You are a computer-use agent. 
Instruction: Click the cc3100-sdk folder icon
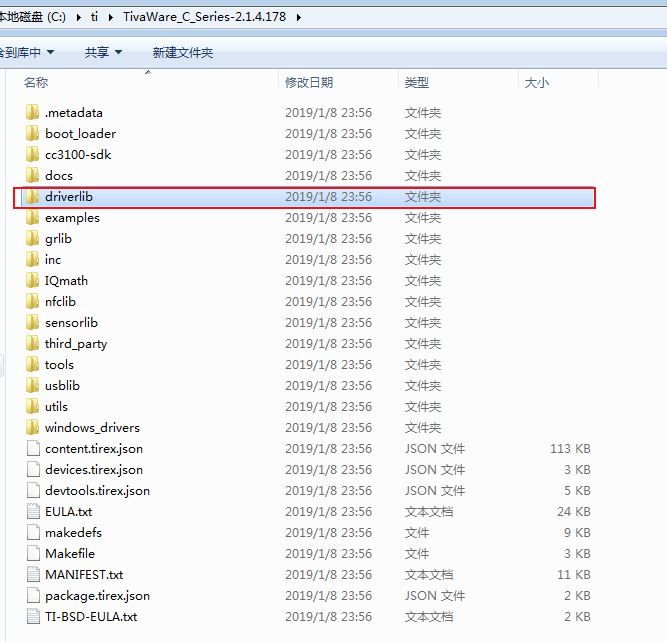(32, 154)
